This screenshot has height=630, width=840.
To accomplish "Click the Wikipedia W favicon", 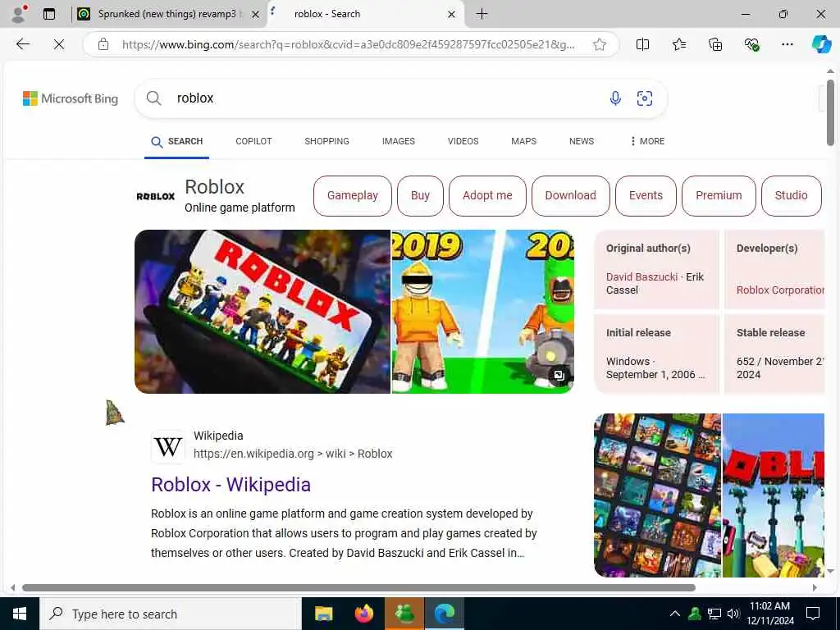I will point(168,446).
